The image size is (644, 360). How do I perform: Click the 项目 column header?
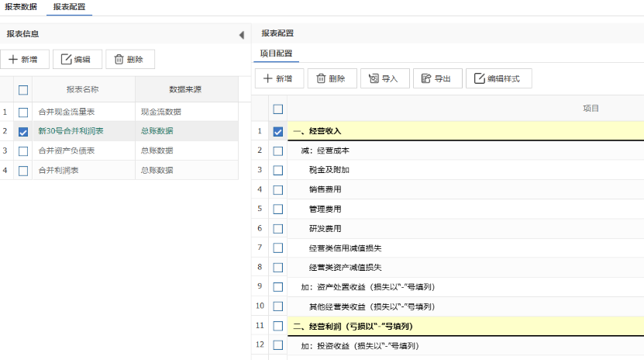[591, 109]
